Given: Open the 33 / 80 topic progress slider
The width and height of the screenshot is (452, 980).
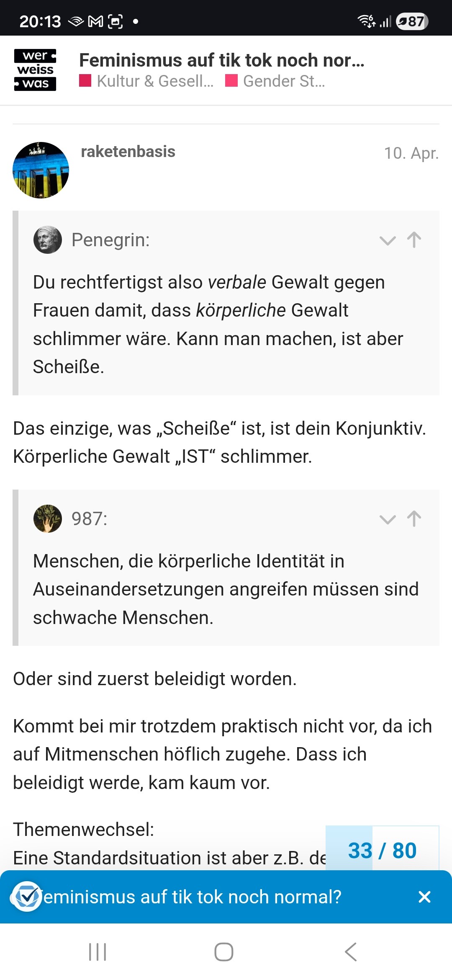Looking at the screenshot, I should [382, 850].
